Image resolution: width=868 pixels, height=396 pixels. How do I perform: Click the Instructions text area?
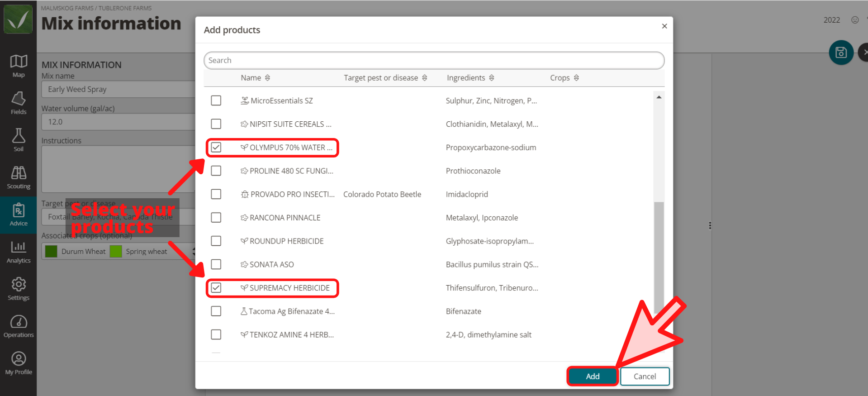119,169
